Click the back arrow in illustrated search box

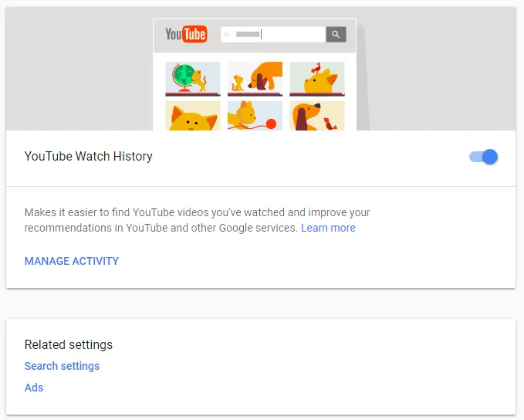[x=227, y=34]
